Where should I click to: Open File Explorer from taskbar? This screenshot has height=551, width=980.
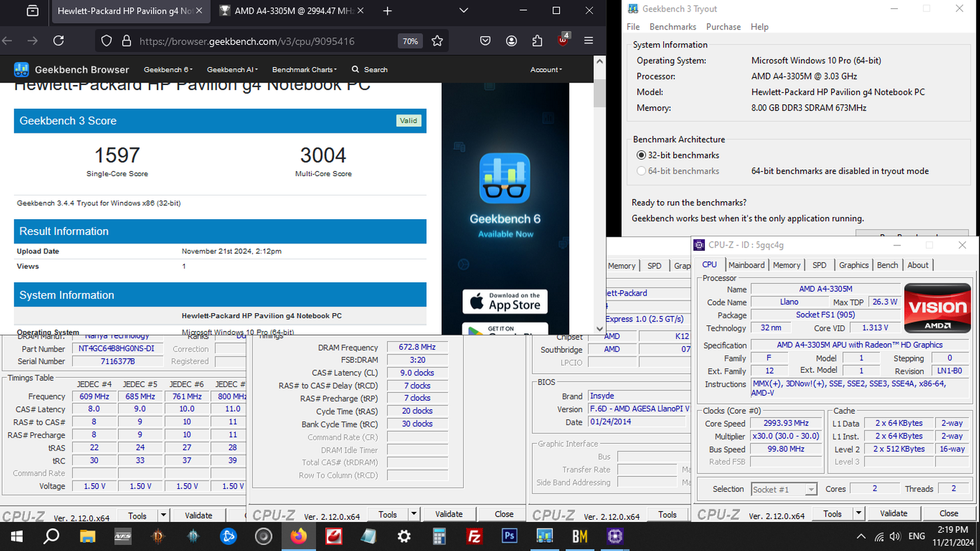pos(87,536)
